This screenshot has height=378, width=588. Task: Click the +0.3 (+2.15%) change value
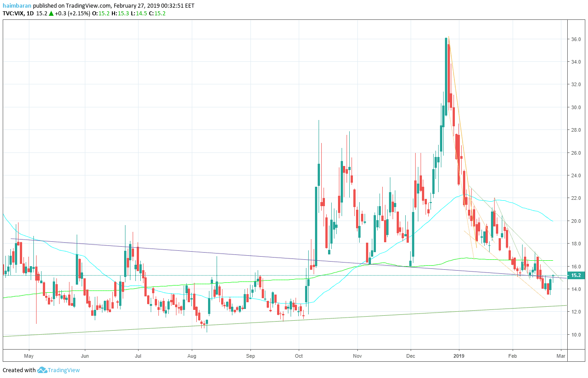pos(74,13)
